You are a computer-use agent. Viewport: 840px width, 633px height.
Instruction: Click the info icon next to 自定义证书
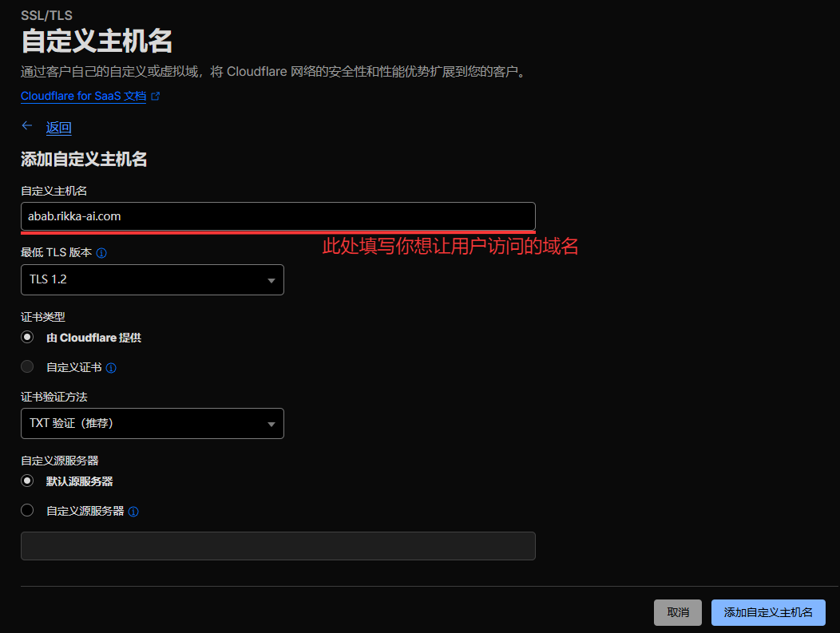click(x=110, y=367)
